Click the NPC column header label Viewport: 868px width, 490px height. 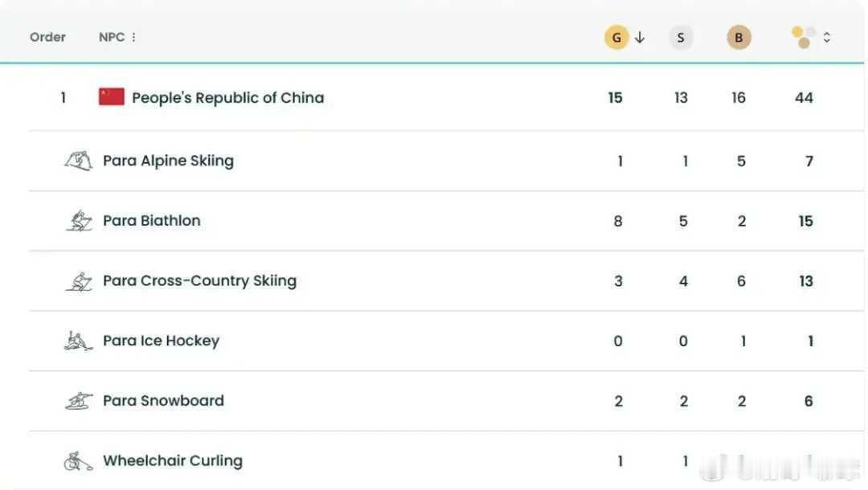(x=111, y=37)
